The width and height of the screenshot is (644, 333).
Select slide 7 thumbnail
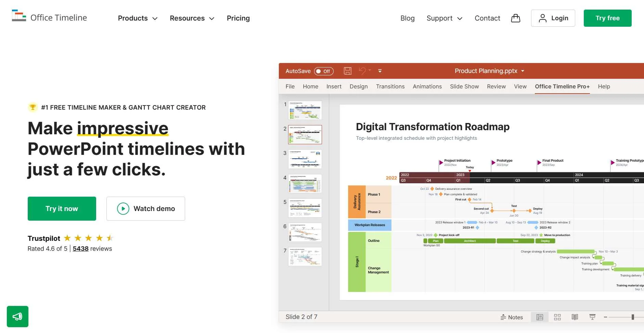pyautogui.click(x=305, y=257)
